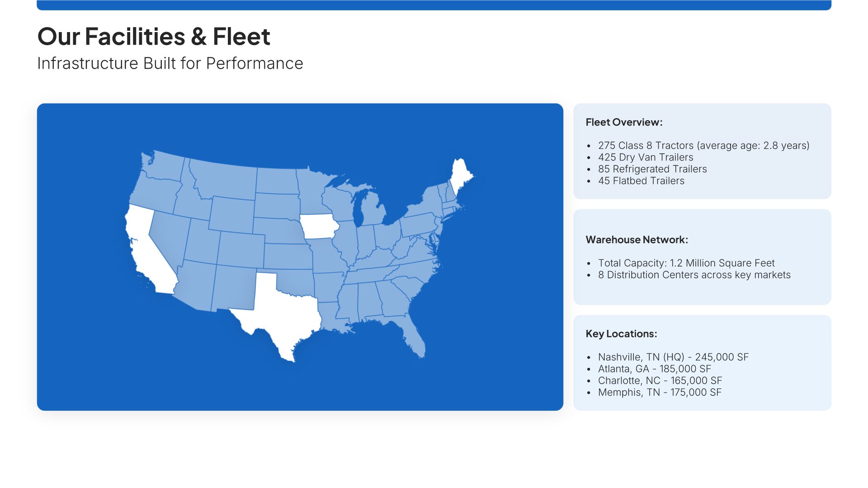Select "Total Capacity: 1.2 Million Square Feet" line
This screenshot has width=868, height=488.
[686, 263]
